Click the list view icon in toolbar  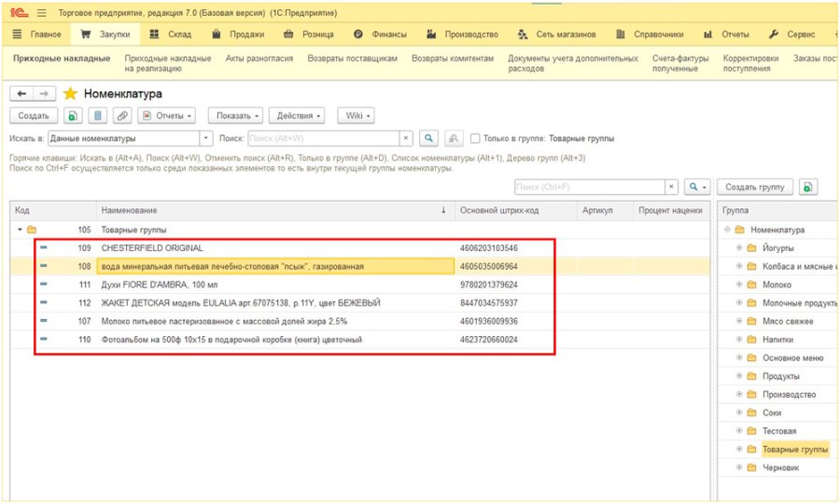97,116
